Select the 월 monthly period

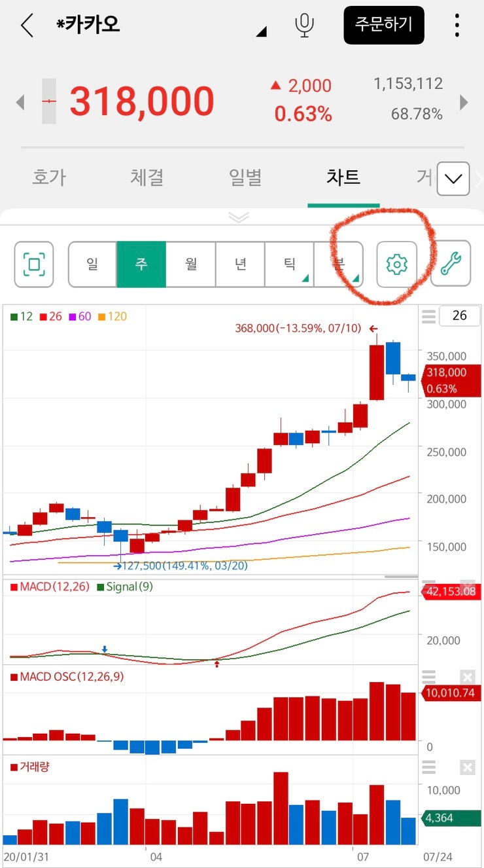click(191, 264)
